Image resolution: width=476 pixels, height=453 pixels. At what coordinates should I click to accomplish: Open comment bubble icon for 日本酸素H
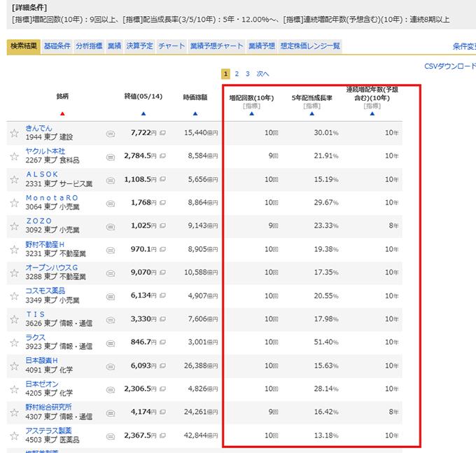111,367
